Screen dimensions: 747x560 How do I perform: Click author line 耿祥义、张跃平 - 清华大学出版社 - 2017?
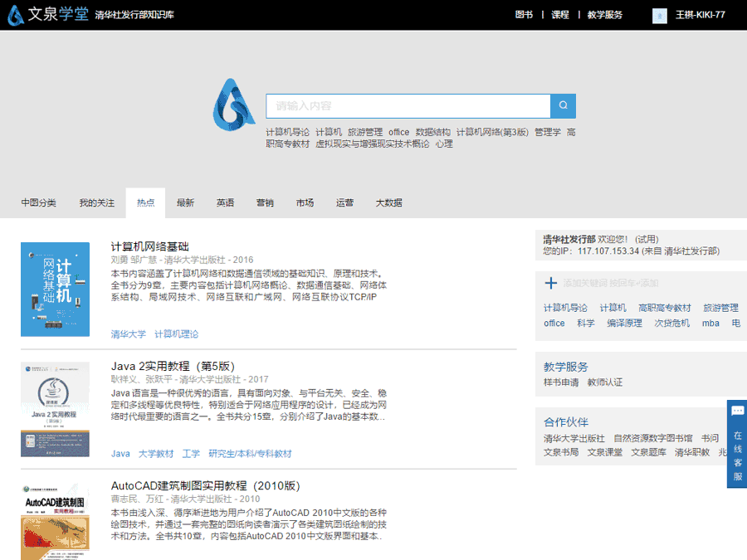(x=189, y=379)
